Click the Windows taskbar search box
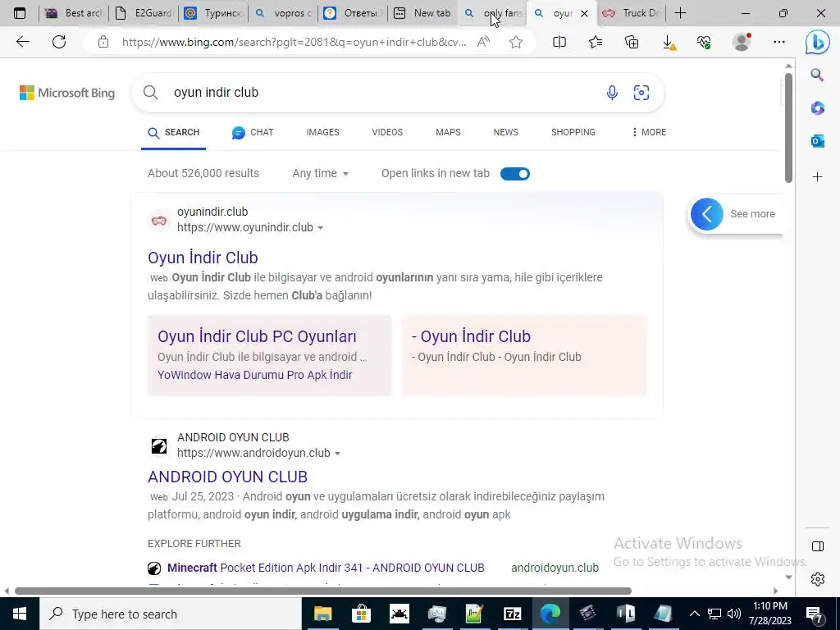The height and width of the screenshot is (630, 840). (x=171, y=614)
